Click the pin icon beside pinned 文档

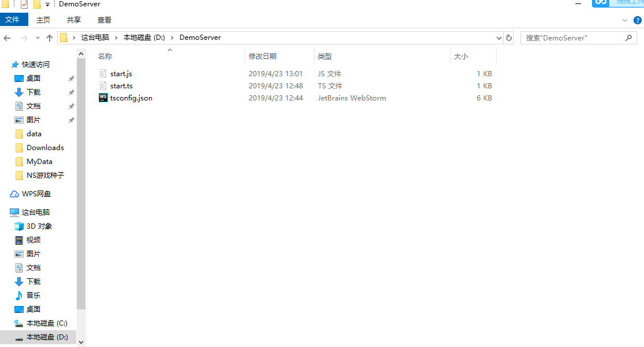point(71,106)
